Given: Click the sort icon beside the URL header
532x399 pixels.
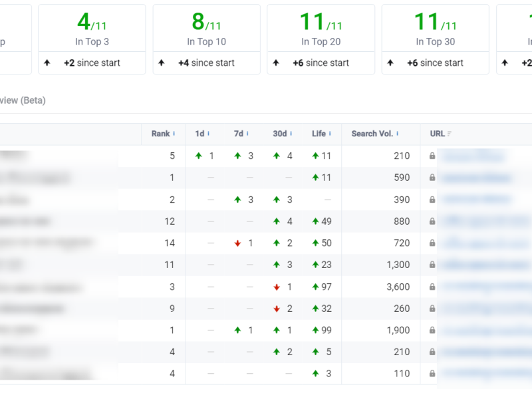Looking at the screenshot, I should [450, 134].
